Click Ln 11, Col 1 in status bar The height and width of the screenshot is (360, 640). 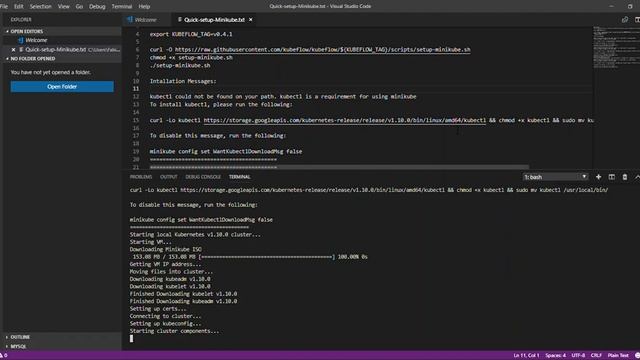point(526,356)
